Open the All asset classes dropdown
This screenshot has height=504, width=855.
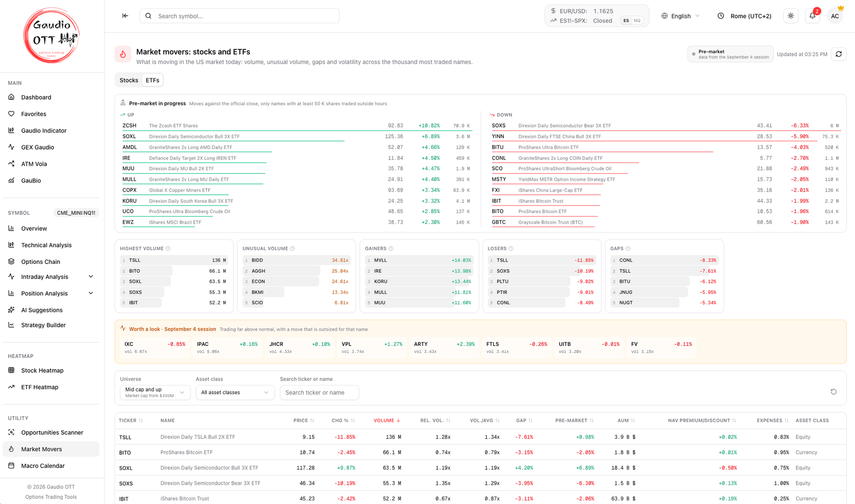pos(235,392)
